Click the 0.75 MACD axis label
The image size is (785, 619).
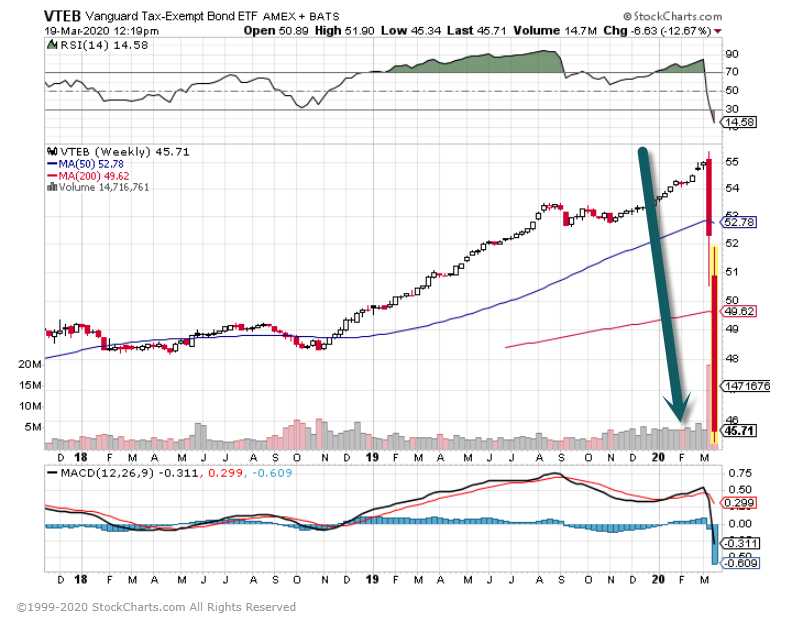coord(740,473)
